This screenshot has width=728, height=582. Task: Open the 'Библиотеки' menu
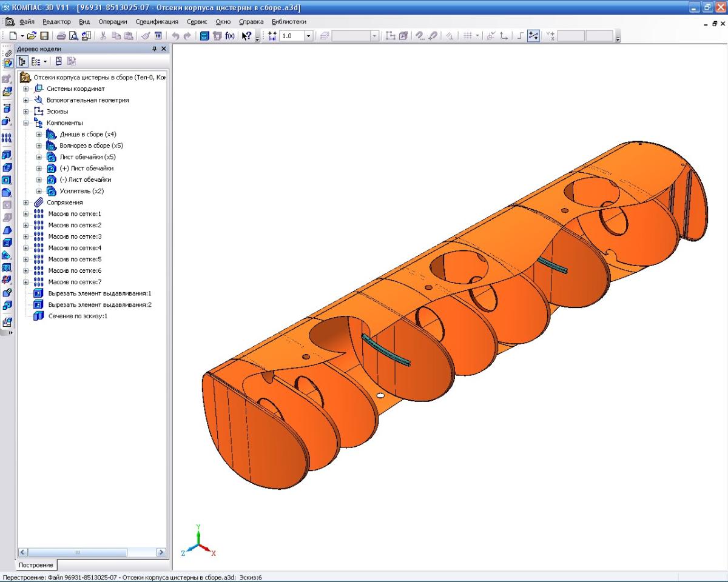point(289,22)
